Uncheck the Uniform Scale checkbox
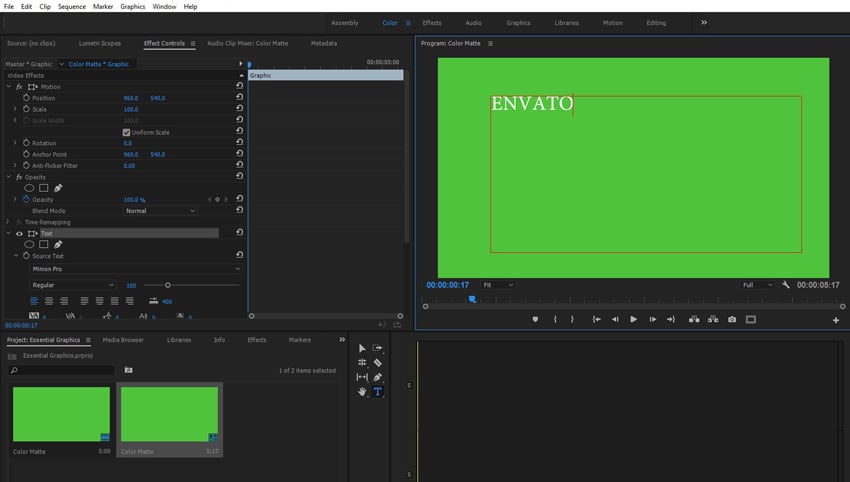The image size is (850, 482). tap(126, 132)
